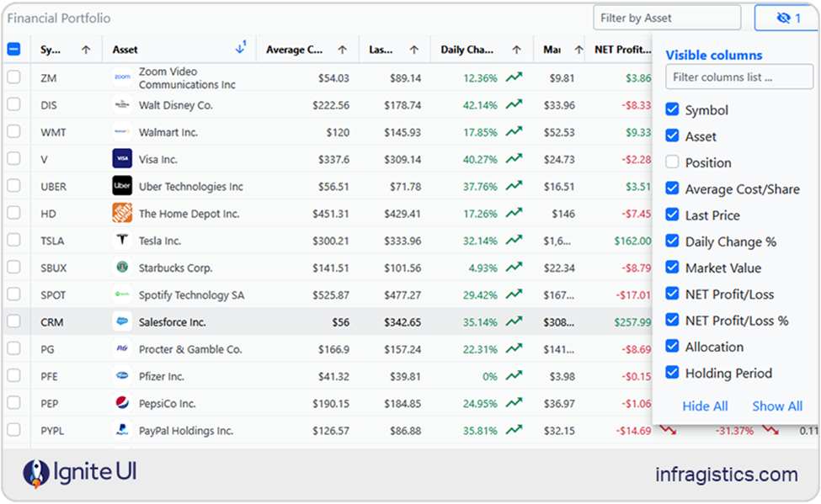Viewport: 821px width, 504px height.
Task: Click the Tesla logo icon
Action: click(x=121, y=240)
